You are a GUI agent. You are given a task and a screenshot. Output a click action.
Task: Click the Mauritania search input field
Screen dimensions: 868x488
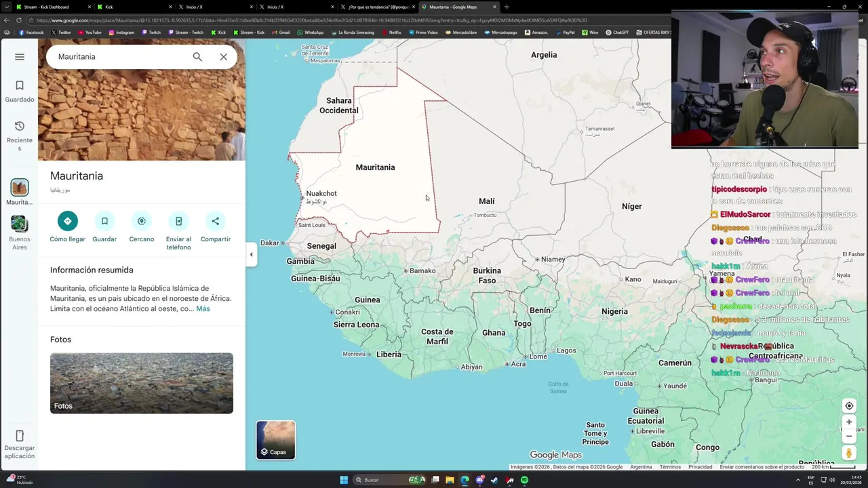pyautogui.click(x=119, y=57)
